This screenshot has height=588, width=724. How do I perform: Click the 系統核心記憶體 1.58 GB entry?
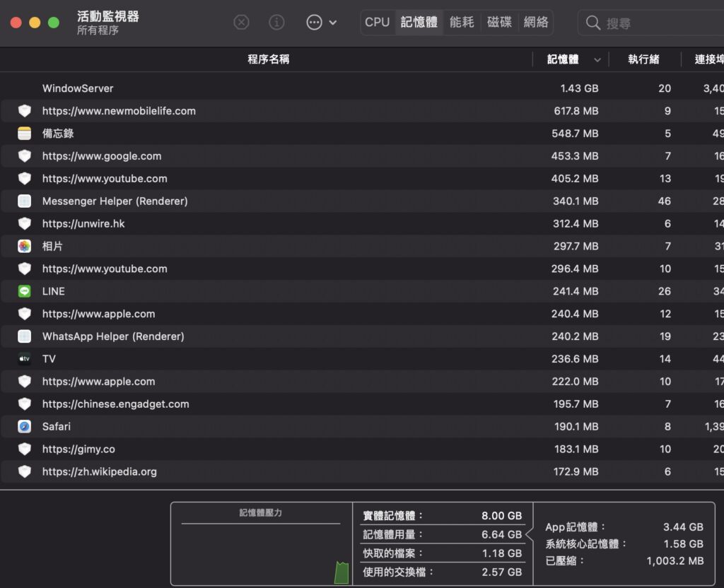tap(624, 544)
